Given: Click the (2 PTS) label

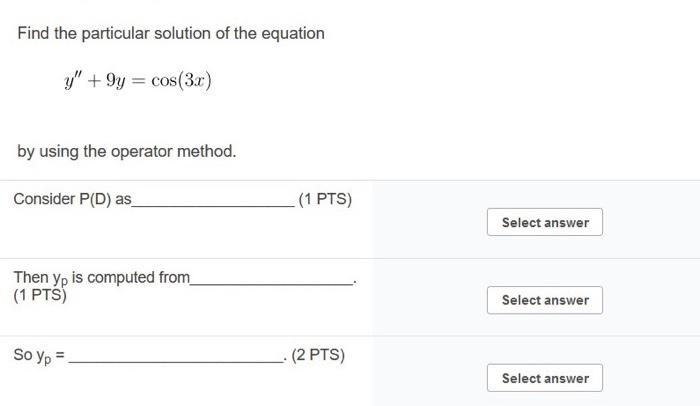Looking at the screenshot, I should pyautogui.click(x=318, y=355).
